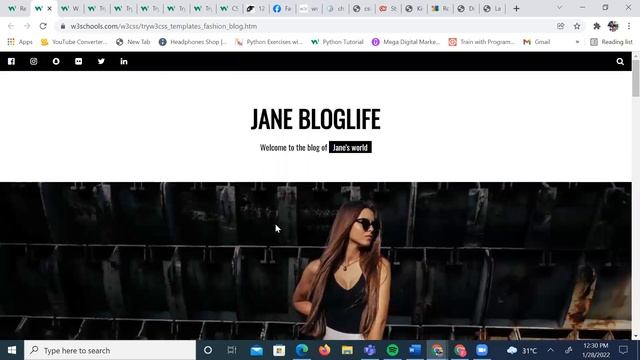Open the Headphones Shop bookmark
The image size is (640, 360).
coord(193,42)
